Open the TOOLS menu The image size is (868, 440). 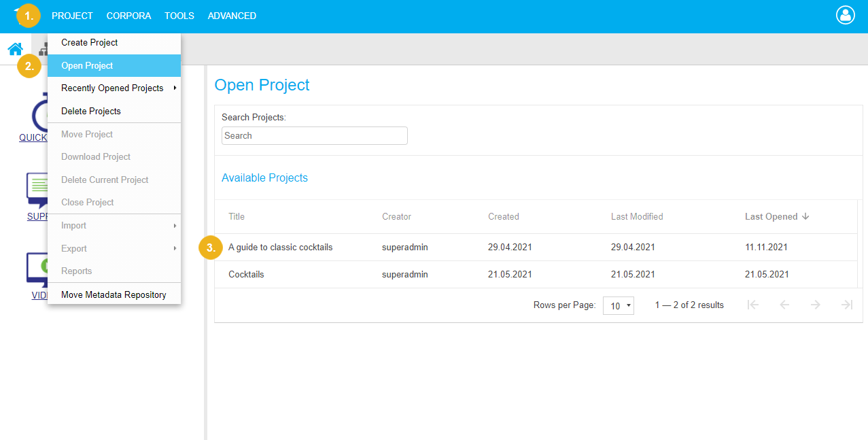(179, 16)
